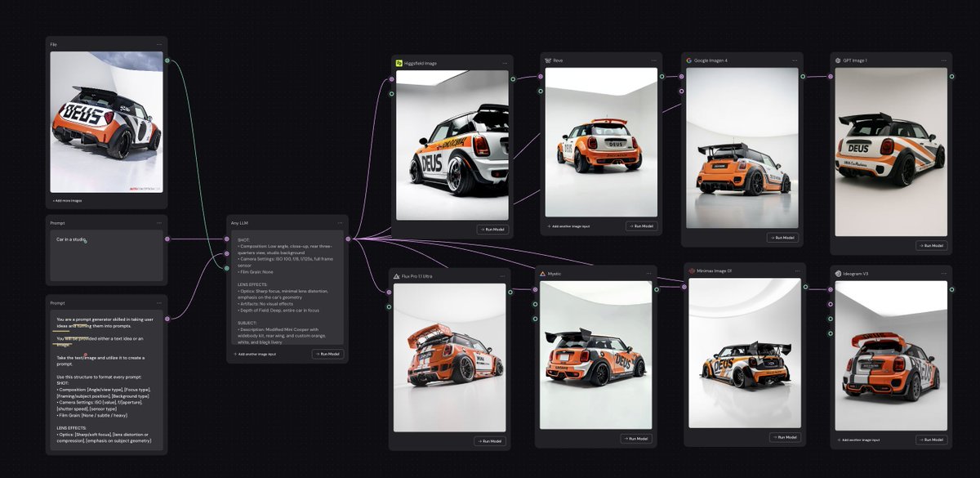This screenshot has height=478, width=980.
Task: Select the Ideogram V3 generated picture
Action: [x=892, y=355]
